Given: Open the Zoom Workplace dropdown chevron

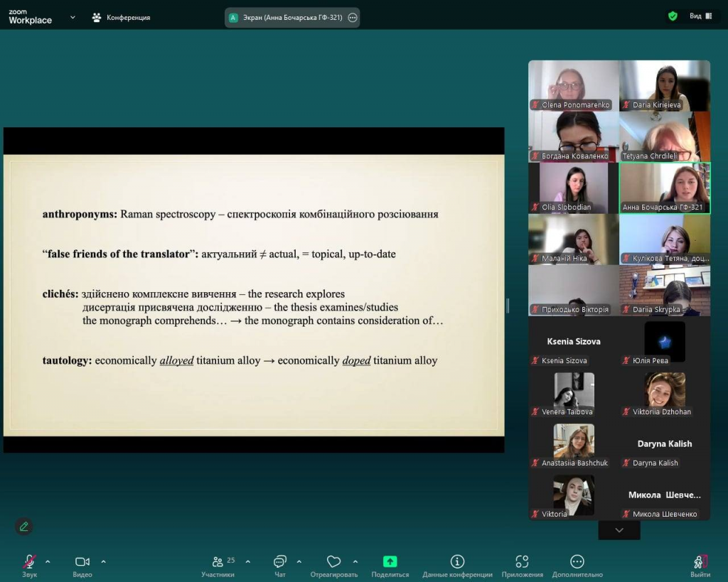Looking at the screenshot, I should coord(73,17).
